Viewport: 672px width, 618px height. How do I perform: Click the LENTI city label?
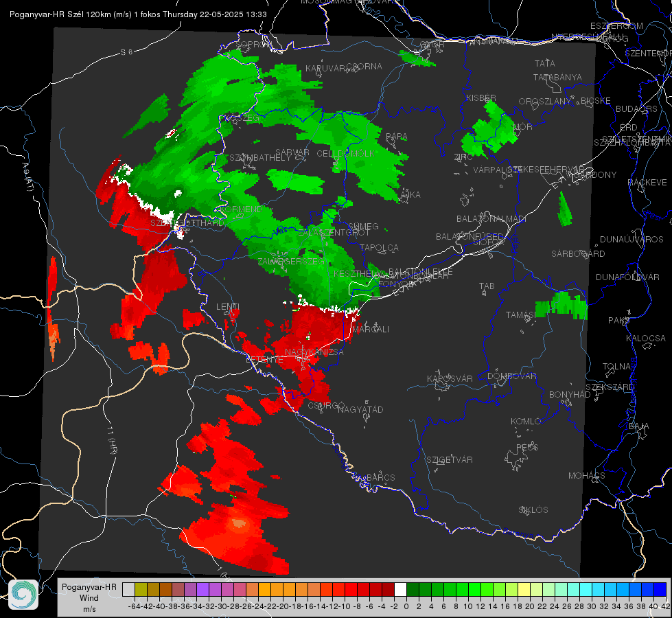click(228, 307)
